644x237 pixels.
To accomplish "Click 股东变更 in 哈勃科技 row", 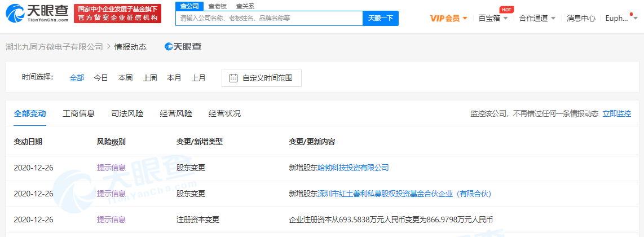I will click(191, 168).
